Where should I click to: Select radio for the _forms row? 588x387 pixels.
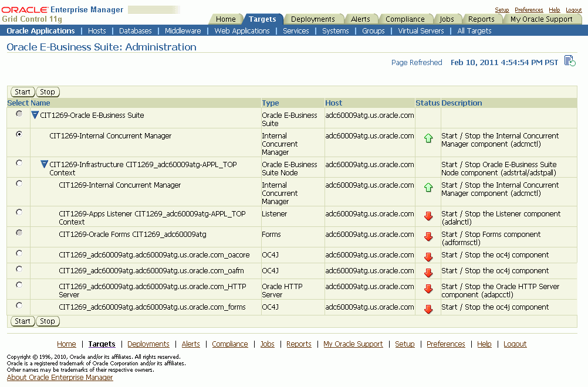pyautogui.click(x=19, y=305)
